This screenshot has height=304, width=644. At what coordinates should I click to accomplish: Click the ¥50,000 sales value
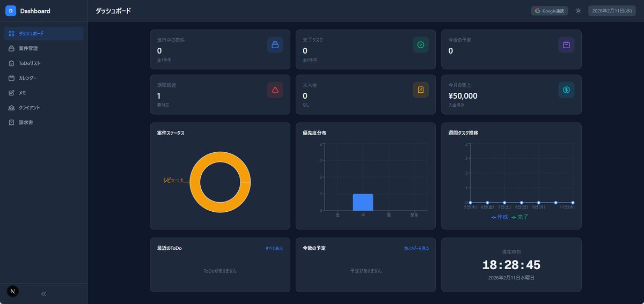tap(463, 96)
